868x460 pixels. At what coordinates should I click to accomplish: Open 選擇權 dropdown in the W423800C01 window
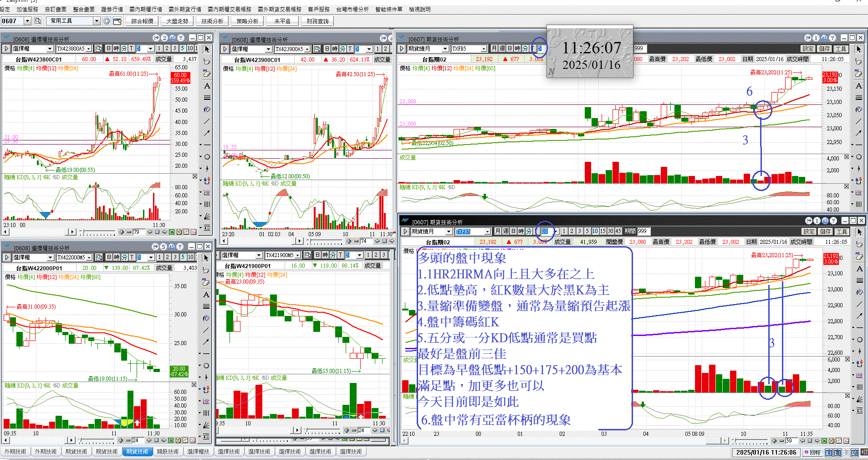(x=50, y=48)
